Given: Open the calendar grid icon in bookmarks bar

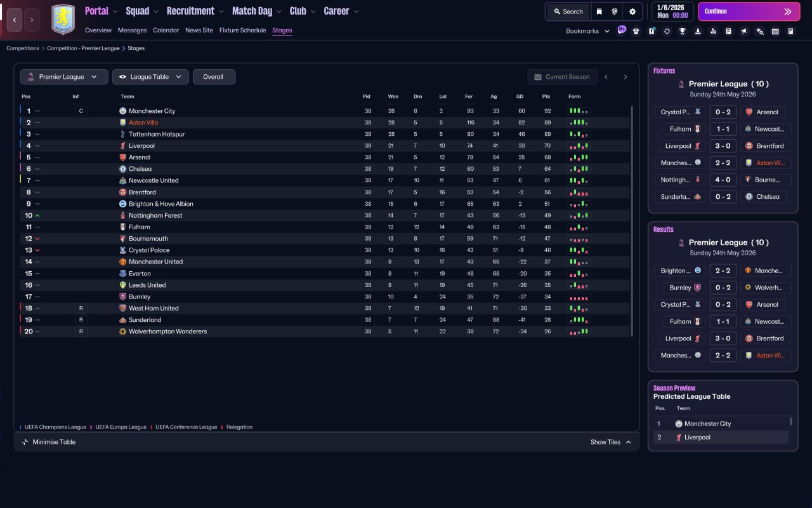Looking at the screenshot, I should (x=775, y=31).
